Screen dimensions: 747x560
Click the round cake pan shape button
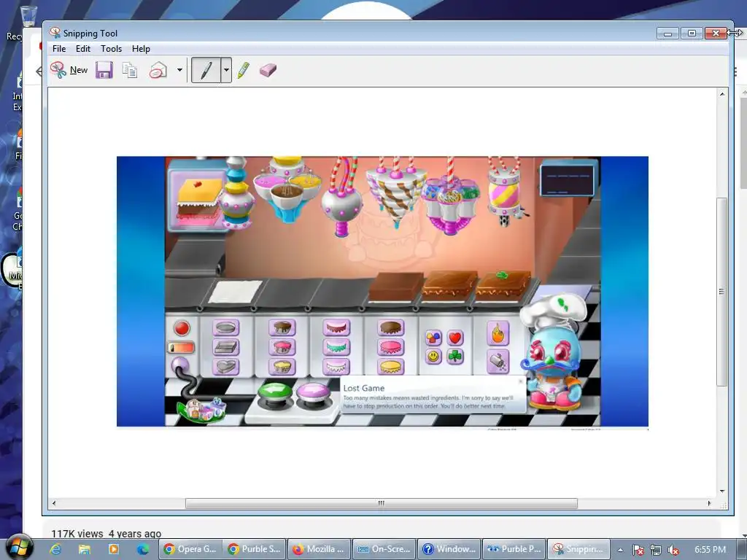pos(226,327)
